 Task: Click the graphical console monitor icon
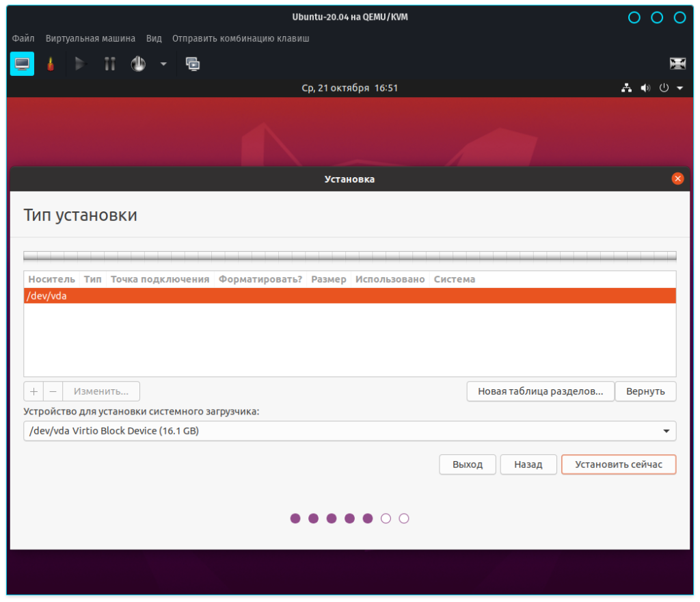(x=22, y=64)
